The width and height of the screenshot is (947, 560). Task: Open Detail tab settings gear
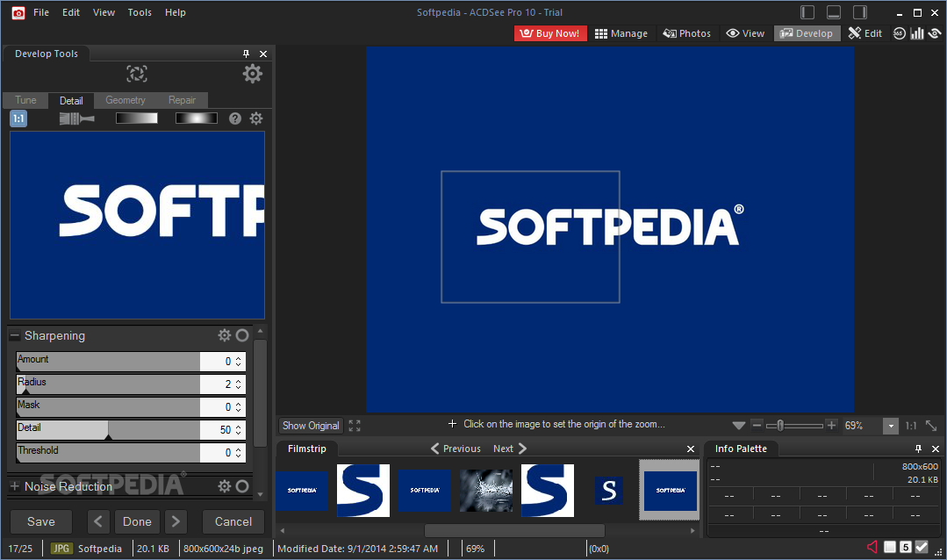coord(256,118)
